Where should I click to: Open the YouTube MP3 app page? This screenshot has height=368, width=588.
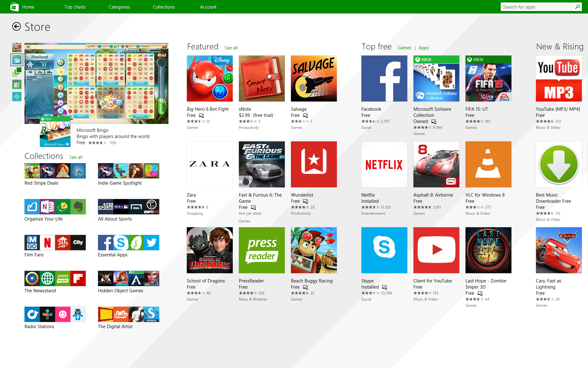tap(558, 79)
